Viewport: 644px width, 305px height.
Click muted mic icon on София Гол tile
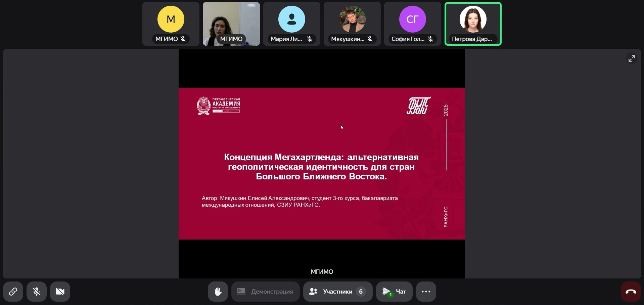click(430, 39)
